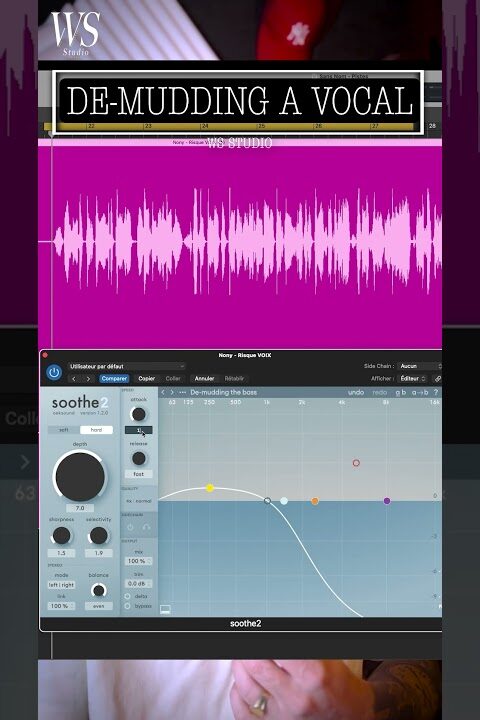Click the trim value field 0.0 dB
This screenshot has height=720, width=480.
point(139,583)
